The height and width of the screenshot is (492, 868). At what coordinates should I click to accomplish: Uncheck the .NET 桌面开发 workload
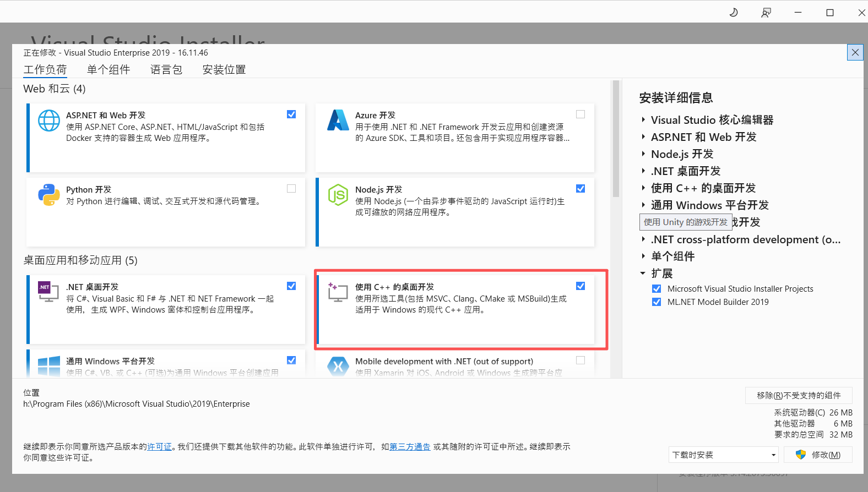[x=291, y=286]
